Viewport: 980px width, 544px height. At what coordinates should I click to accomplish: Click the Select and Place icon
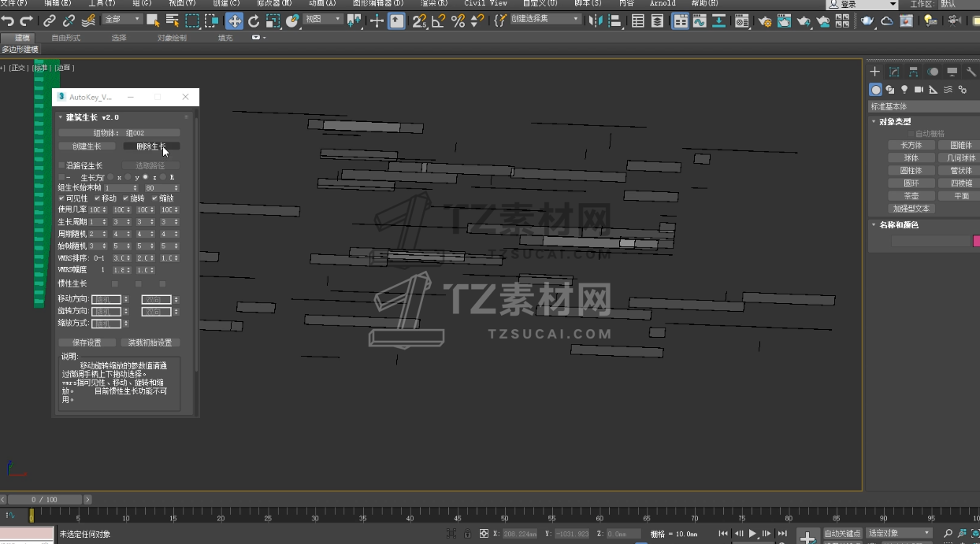(292, 20)
